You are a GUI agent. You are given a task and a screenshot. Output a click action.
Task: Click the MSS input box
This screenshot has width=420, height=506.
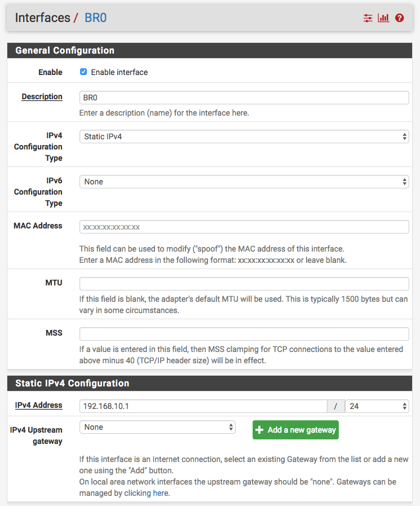pos(244,333)
